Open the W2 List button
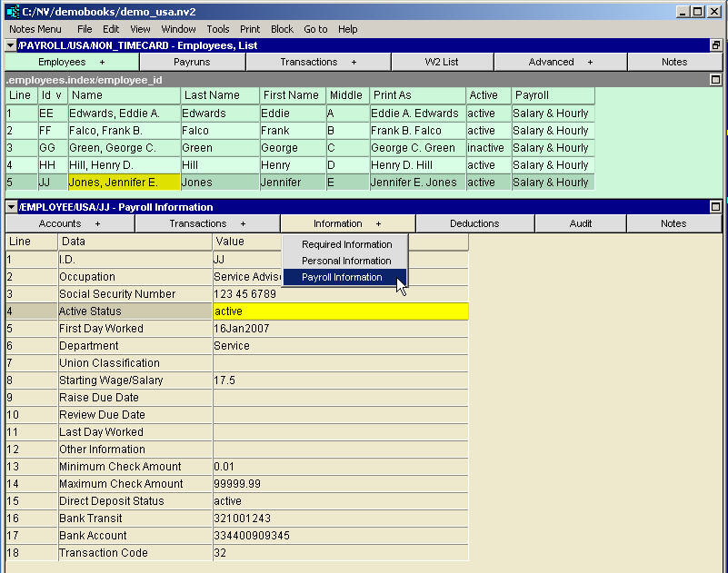The width and height of the screenshot is (728, 573). click(x=442, y=62)
